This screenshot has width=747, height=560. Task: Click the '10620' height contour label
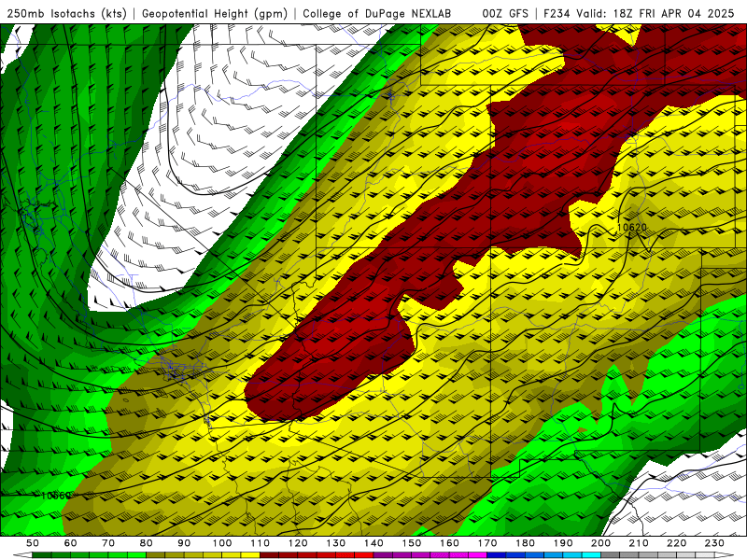click(x=632, y=227)
